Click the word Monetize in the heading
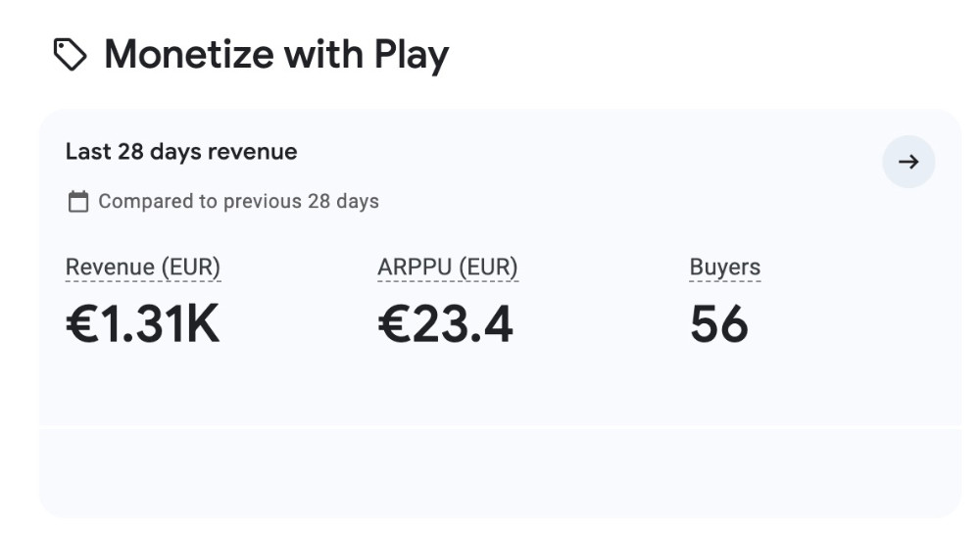The height and width of the screenshot is (538, 980). coord(189,55)
